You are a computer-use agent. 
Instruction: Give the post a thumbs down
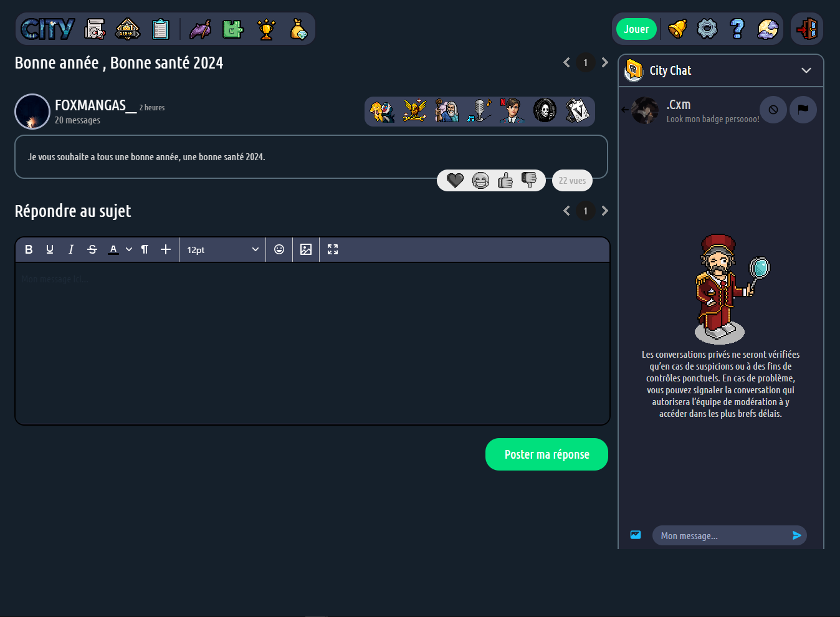coord(529,180)
